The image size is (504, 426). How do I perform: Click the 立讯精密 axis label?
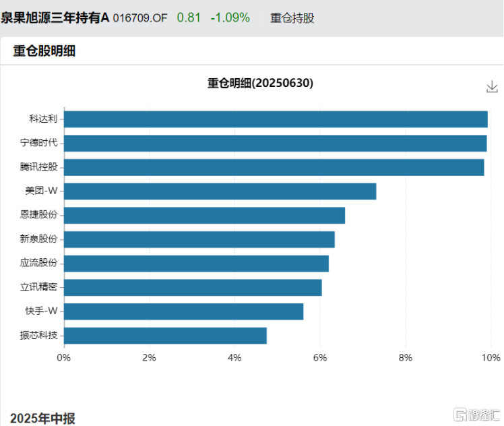click(x=38, y=286)
